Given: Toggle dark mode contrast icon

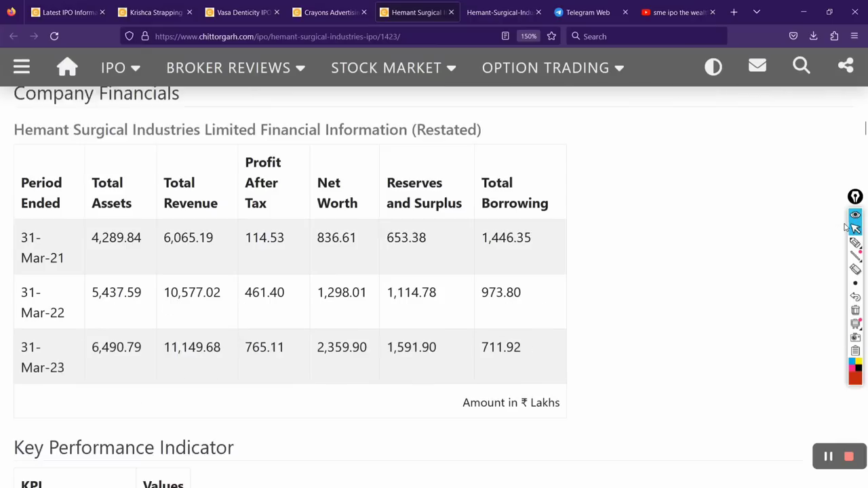Looking at the screenshot, I should click(713, 66).
